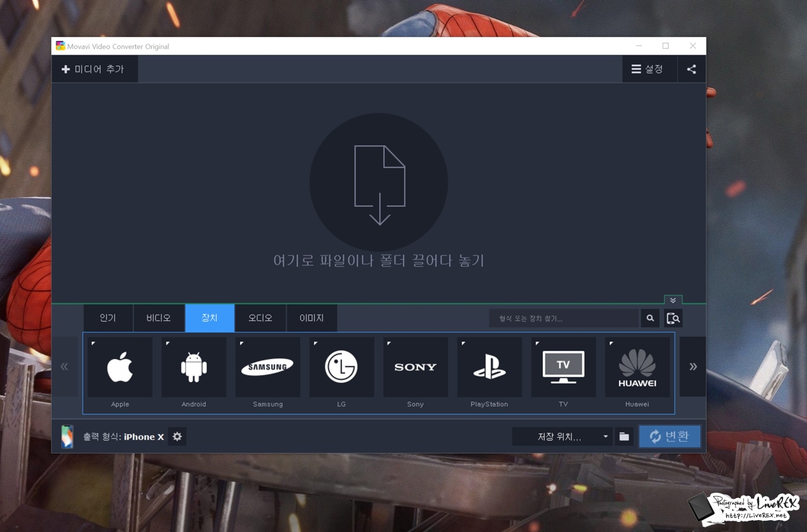The image size is (807, 532).
Task: Click the iPhone X output format thumbnail
Action: click(x=67, y=437)
